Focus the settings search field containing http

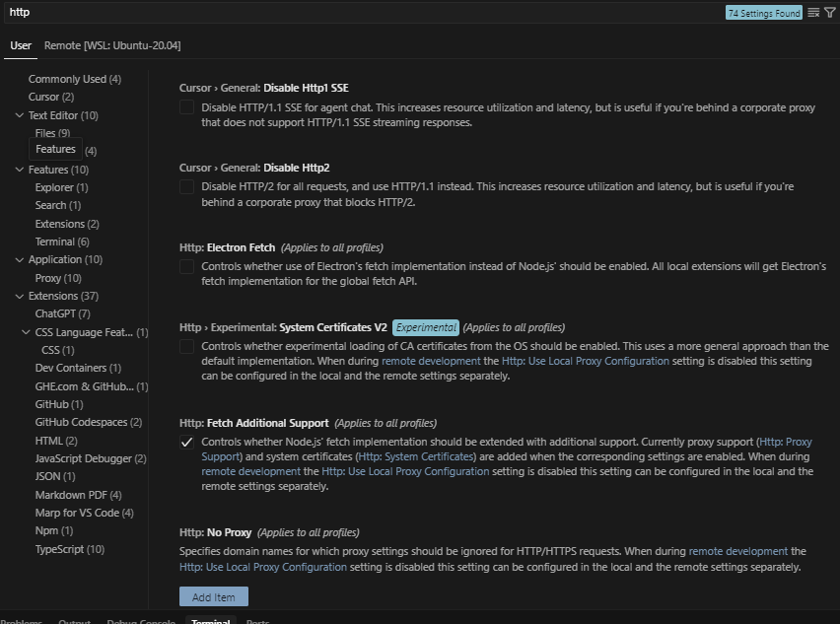(364, 12)
